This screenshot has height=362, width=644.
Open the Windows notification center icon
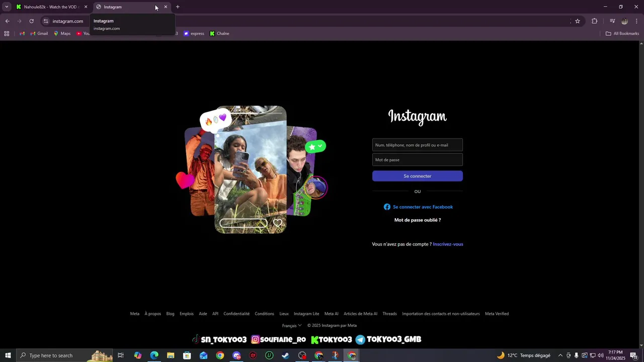point(633,355)
